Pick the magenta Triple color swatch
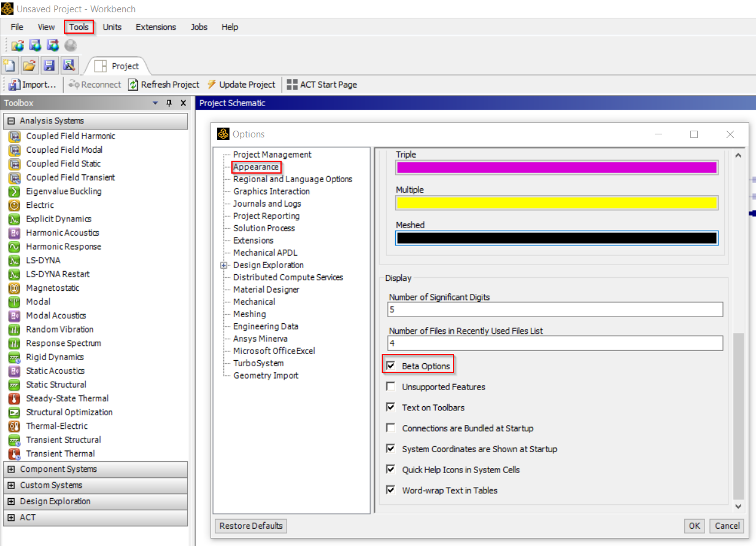 tap(557, 167)
